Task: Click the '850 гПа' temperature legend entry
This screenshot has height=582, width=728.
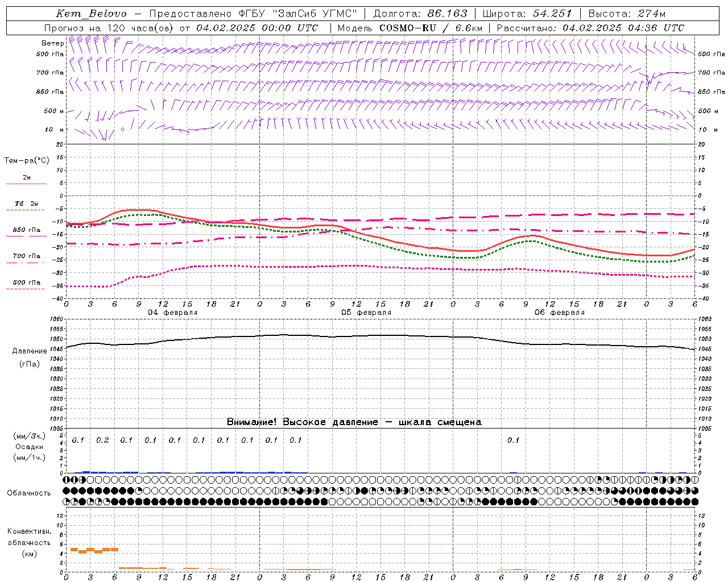Action: point(27,230)
